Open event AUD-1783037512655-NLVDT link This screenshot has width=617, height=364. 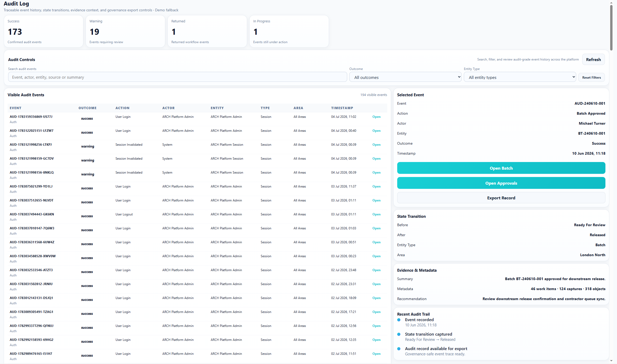pos(376,200)
